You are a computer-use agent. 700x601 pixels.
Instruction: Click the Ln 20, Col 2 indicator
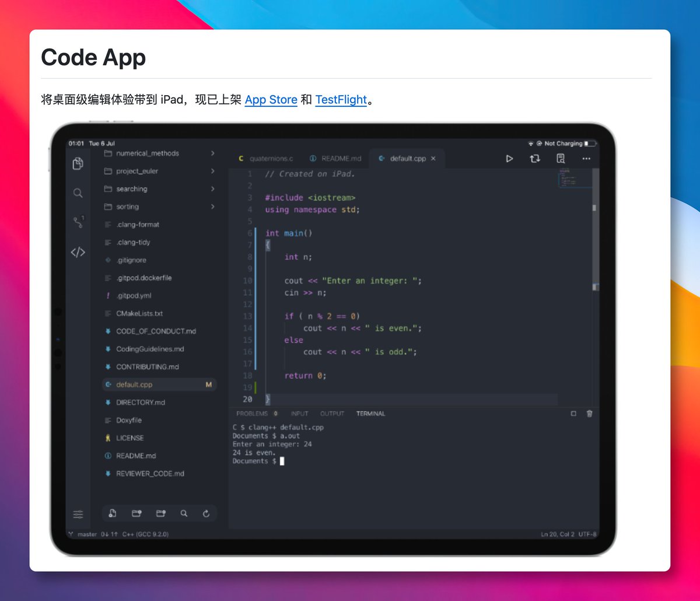558,534
